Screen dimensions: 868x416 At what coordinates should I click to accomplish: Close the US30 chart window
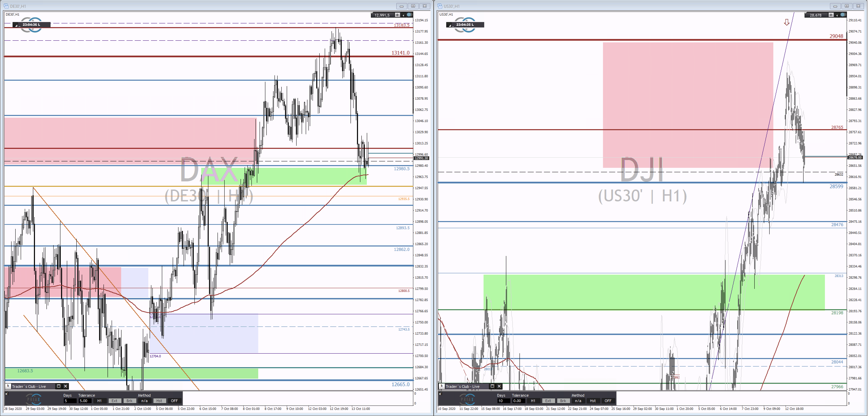(x=858, y=6)
